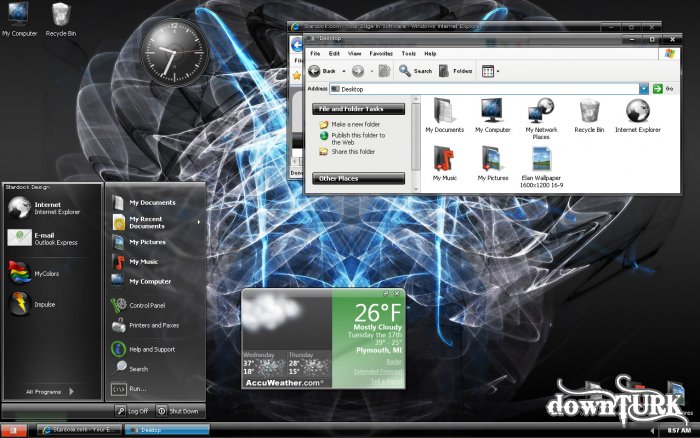
Task: Open My Computer desktop icon
Action: pos(19,20)
